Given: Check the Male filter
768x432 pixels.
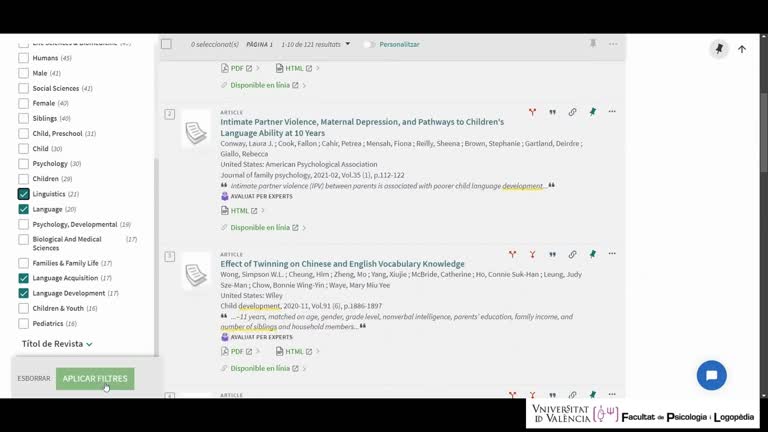Looking at the screenshot, I should tap(24, 73).
